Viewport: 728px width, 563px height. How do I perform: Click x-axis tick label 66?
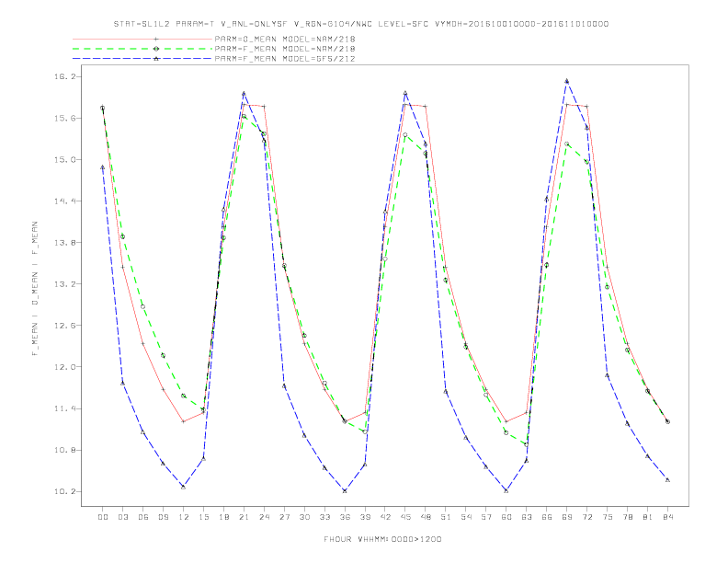click(x=547, y=517)
